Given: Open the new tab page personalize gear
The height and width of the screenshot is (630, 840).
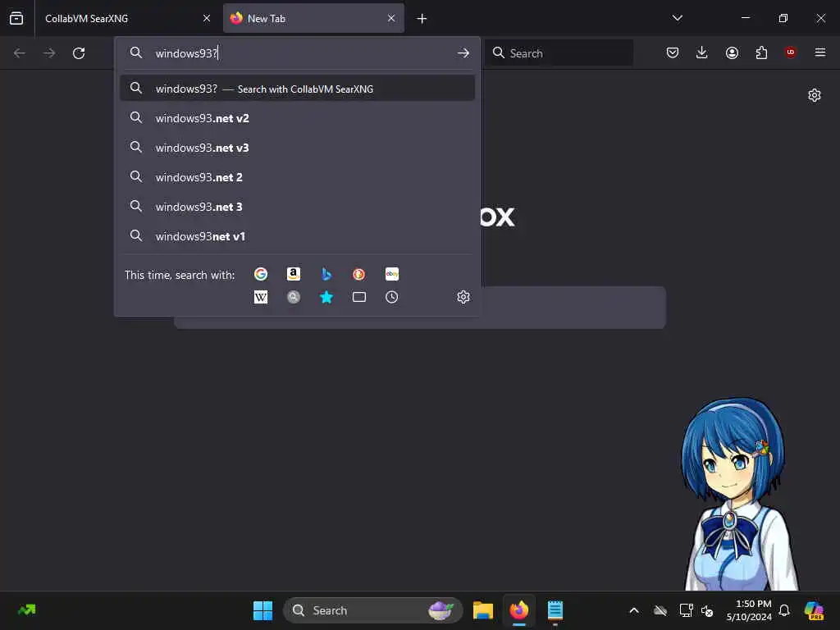Looking at the screenshot, I should pyautogui.click(x=815, y=95).
